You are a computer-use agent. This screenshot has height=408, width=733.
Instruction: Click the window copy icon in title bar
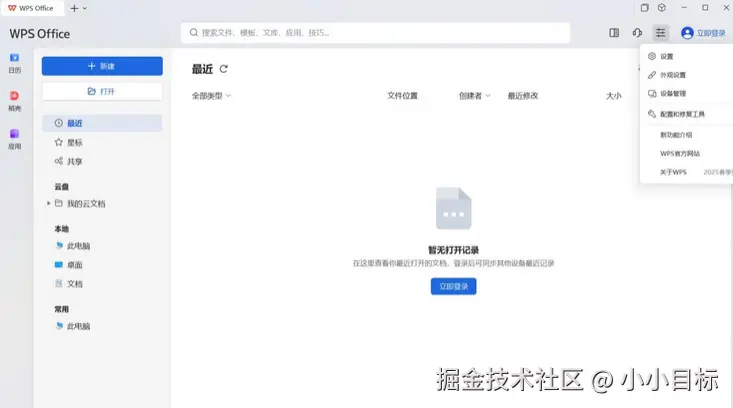[645, 7]
